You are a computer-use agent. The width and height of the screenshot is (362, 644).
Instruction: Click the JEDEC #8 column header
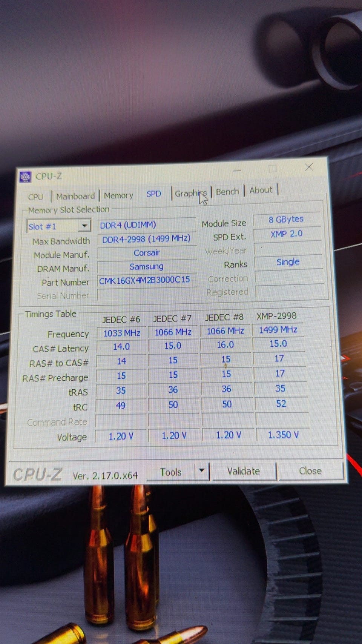point(224,317)
